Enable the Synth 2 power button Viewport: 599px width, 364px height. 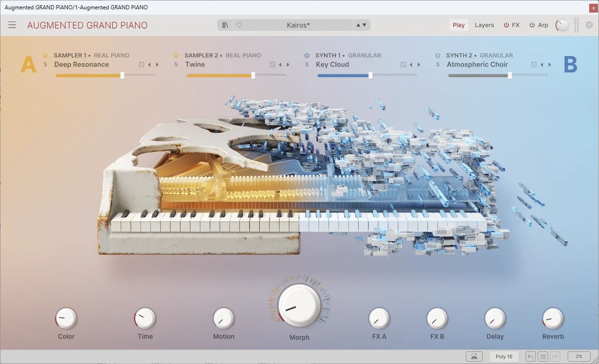pos(438,55)
